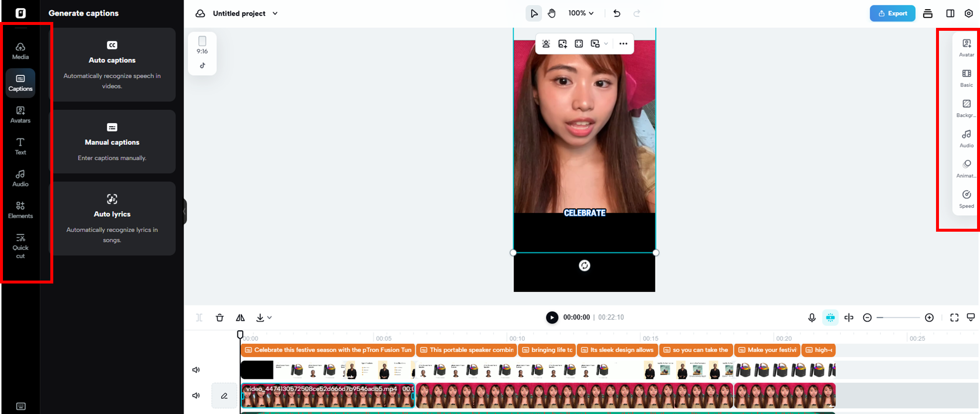Open the Text tool in the sidebar
This screenshot has height=414, width=980.
click(x=21, y=146)
